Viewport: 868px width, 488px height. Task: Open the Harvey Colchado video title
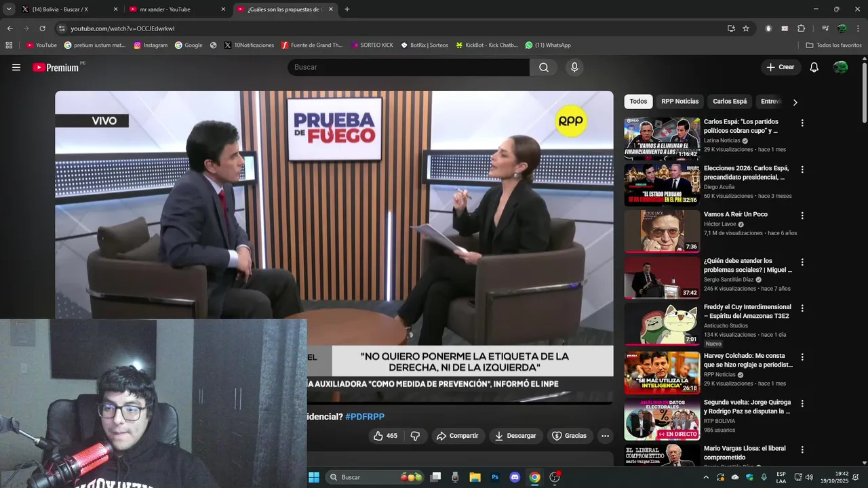tap(748, 360)
